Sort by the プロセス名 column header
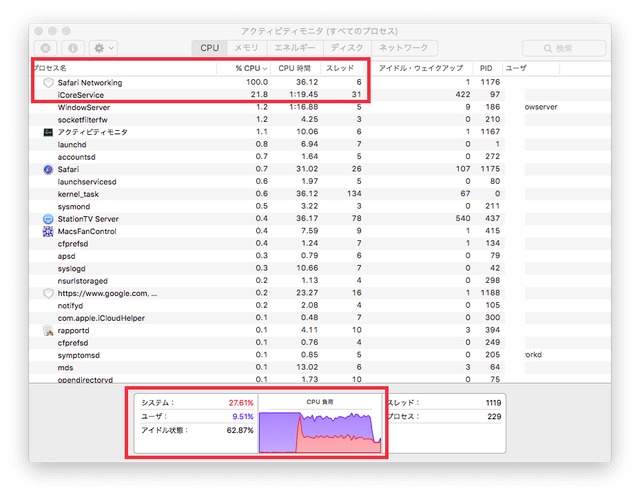Screen dimensions: 640x497 124,68
